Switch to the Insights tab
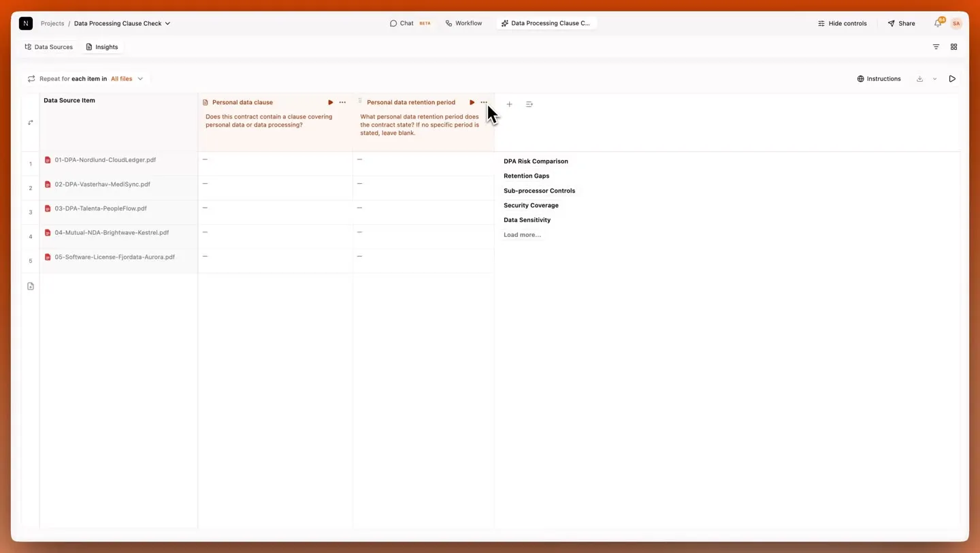The height and width of the screenshot is (553, 980). click(x=102, y=47)
